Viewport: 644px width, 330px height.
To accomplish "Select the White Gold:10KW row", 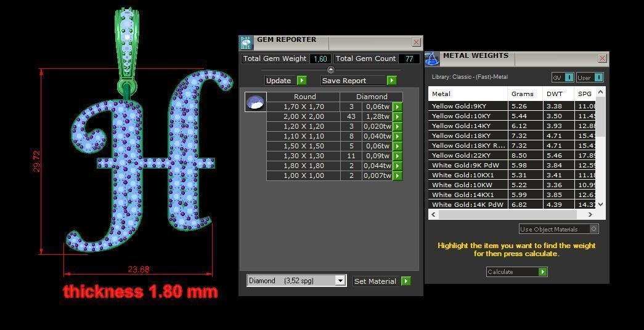I will tap(512, 185).
